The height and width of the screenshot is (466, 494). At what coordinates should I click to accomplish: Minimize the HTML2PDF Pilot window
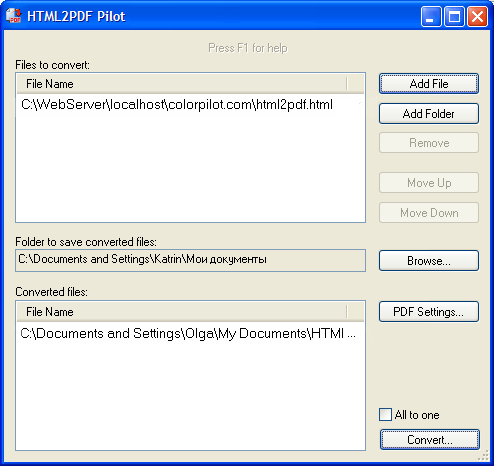click(431, 16)
